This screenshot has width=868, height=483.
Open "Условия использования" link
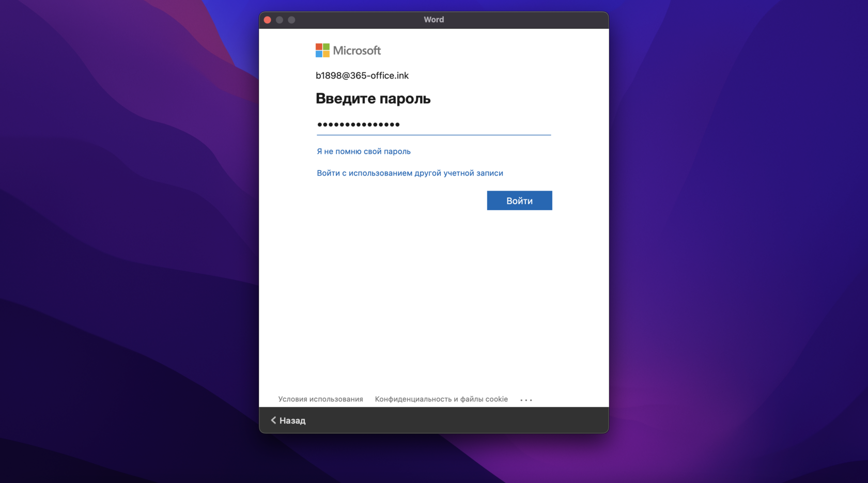[x=320, y=399]
